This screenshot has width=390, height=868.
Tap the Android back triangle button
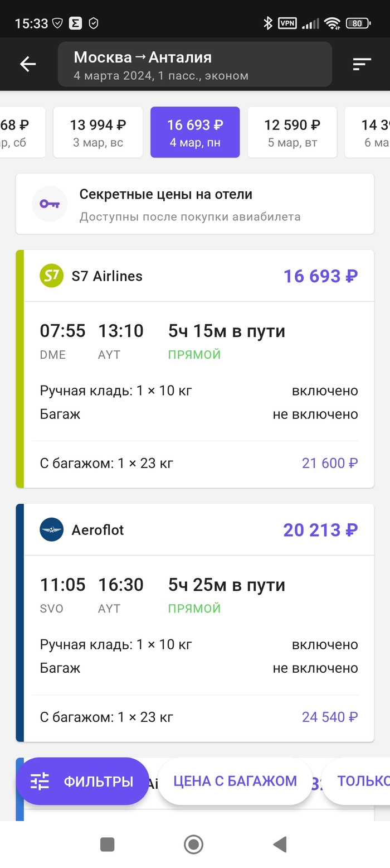[x=280, y=845]
